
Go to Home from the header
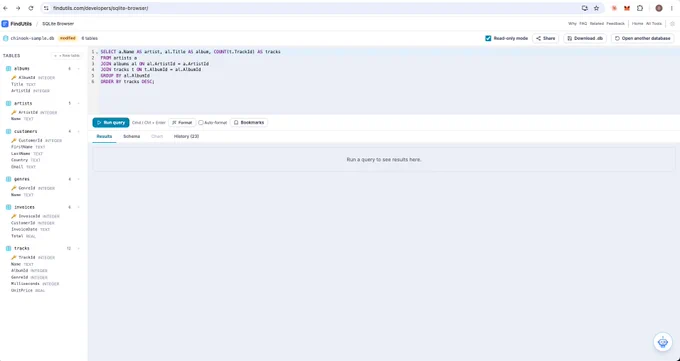click(x=638, y=24)
